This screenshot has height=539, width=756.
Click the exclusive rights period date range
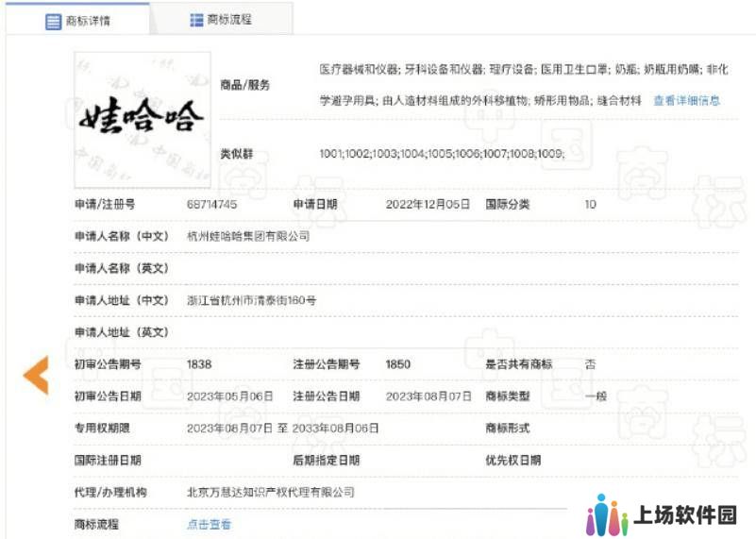coord(282,429)
